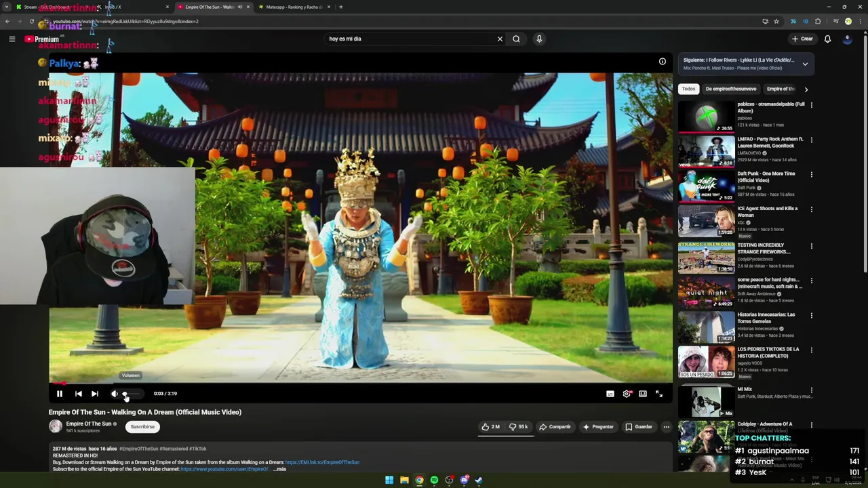Image resolution: width=868 pixels, height=488 pixels.
Task: Show the video info card icon
Action: [663, 61]
